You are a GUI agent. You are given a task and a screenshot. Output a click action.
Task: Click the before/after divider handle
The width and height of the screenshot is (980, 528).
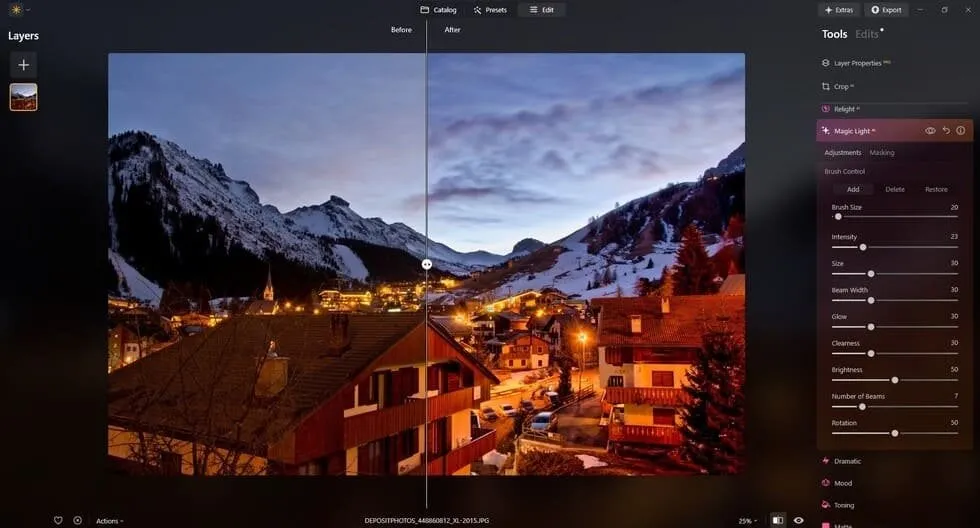click(427, 264)
